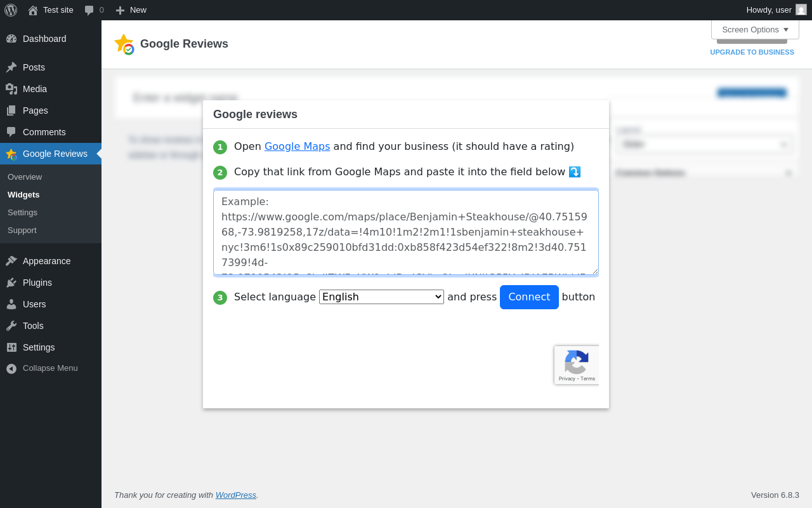Open the comments bubble icon in admin bar
Image resolution: width=812 pixels, height=508 pixels.
tap(89, 10)
